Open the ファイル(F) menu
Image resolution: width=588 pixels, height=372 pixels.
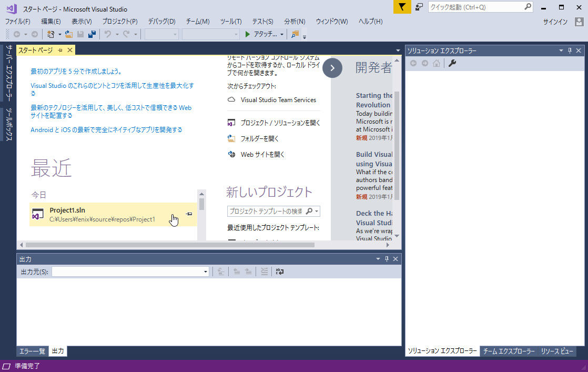pos(18,22)
